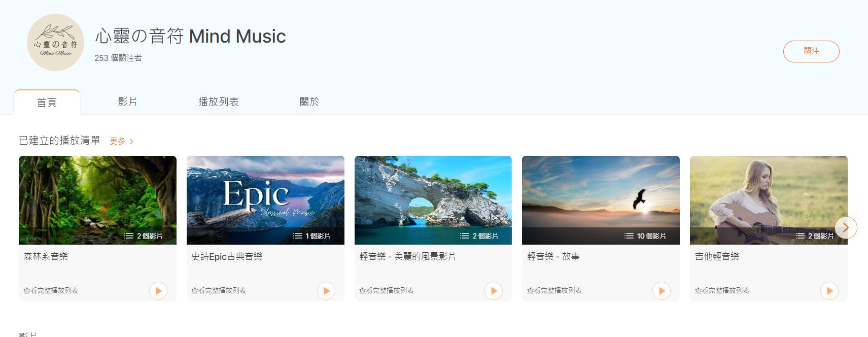Open the Epic classical music thumbnail
This screenshot has width=868, height=337.
point(265,200)
